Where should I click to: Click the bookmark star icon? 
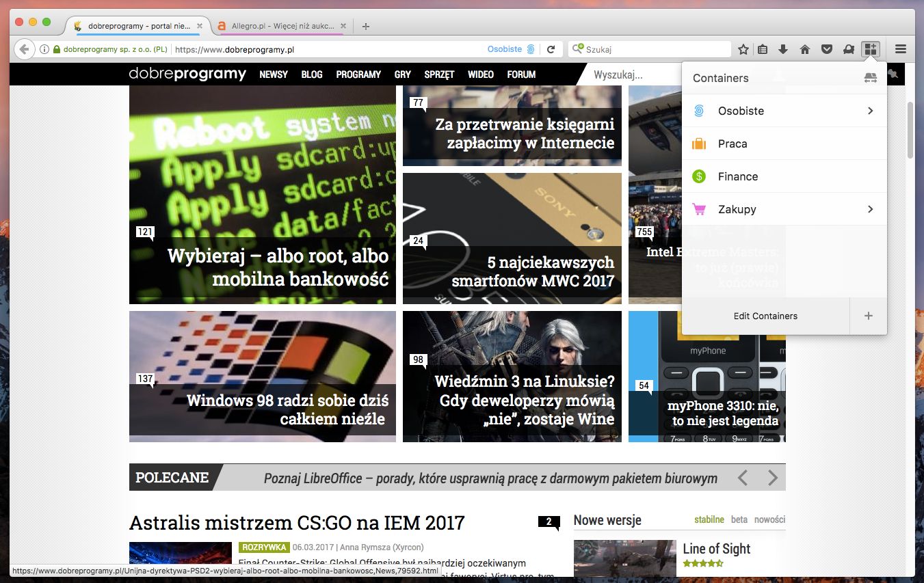pyautogui.click(x=743, y=49)
